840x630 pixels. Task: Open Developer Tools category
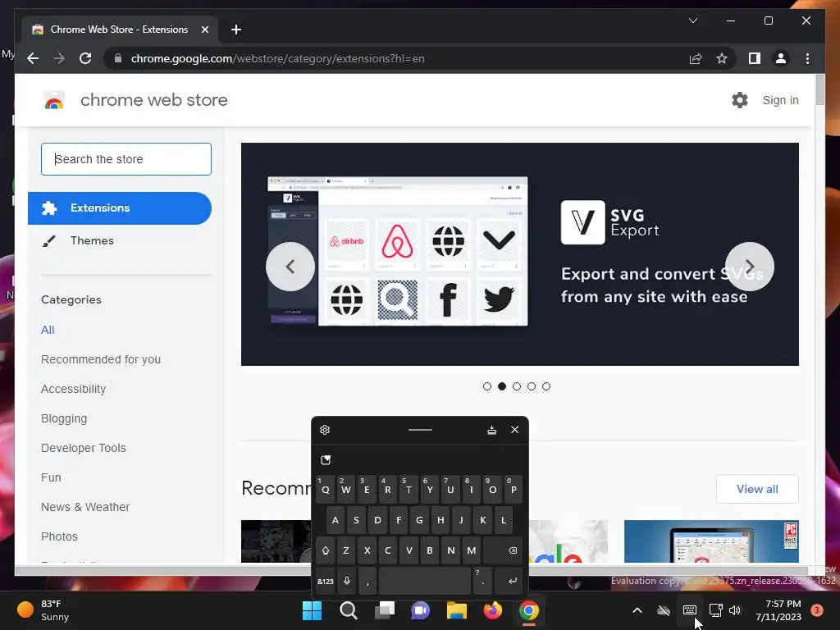[84, 448]
